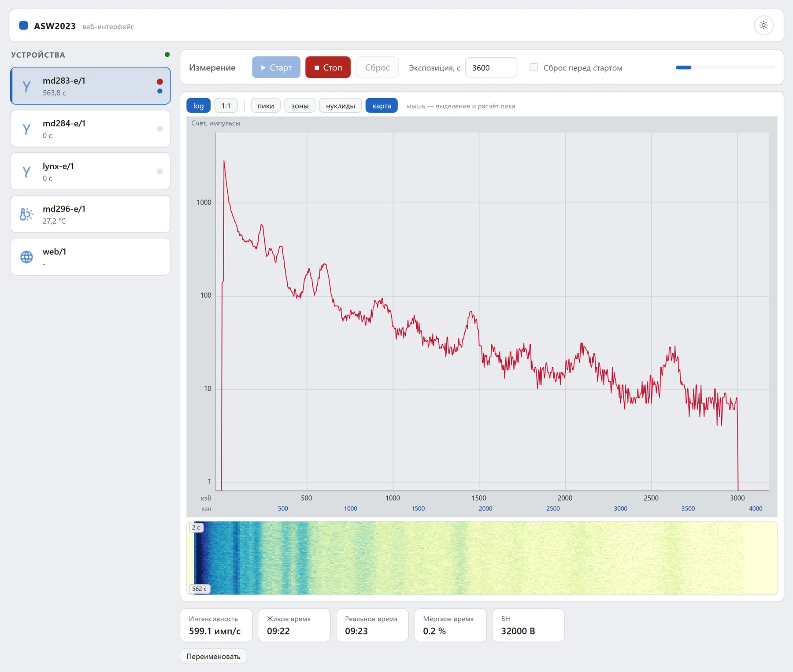Click the 'УСТРОЙСТВА' sidebar heading

(38, 55)
